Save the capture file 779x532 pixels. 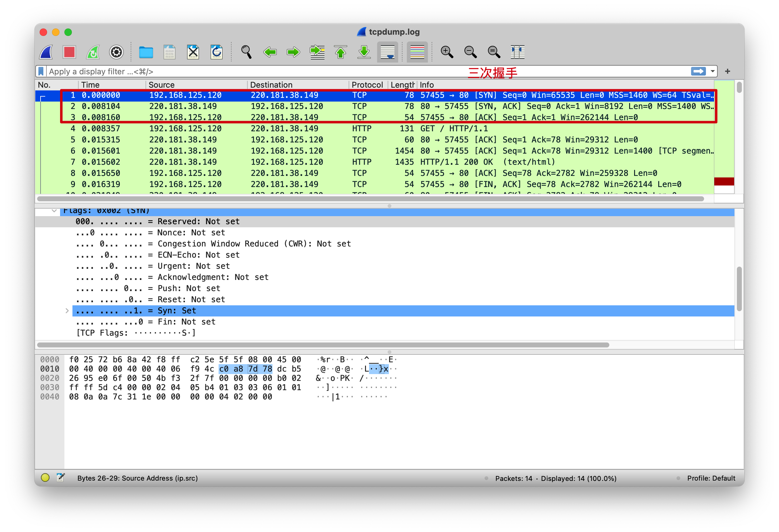coord(169,52)
